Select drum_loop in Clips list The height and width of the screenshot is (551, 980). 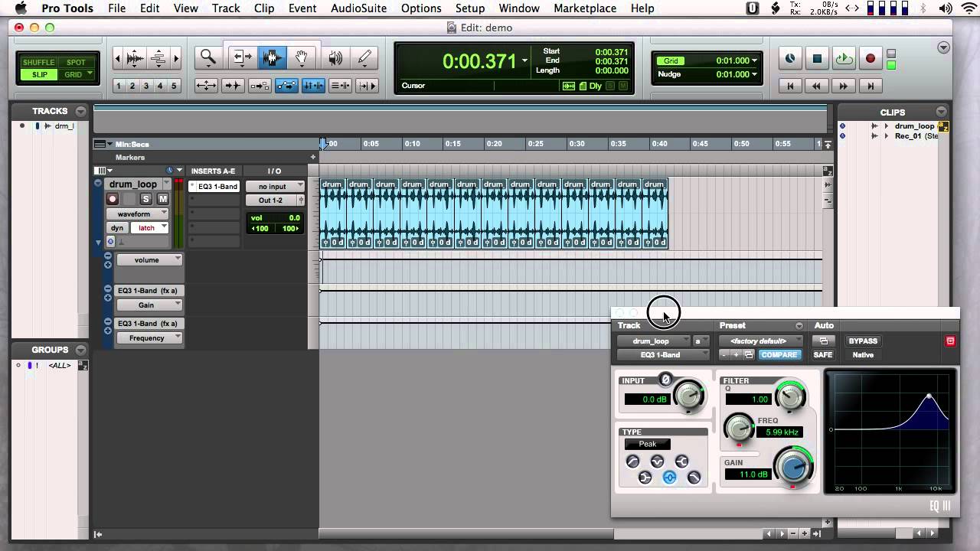[914, 126]
